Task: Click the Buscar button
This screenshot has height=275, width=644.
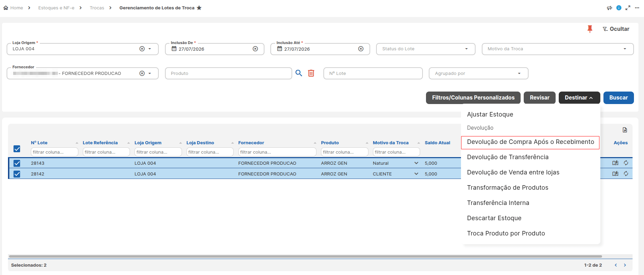Action: pos(618,98)
